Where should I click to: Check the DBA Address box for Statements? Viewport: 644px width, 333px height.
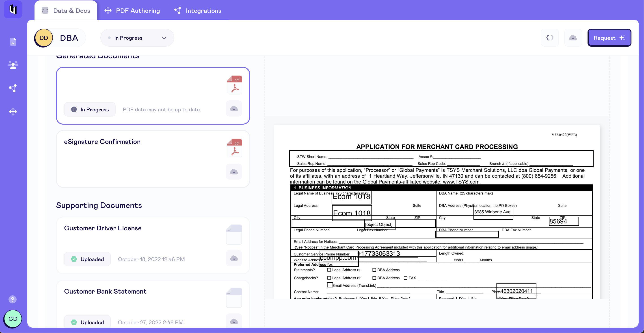pos(374,270)
